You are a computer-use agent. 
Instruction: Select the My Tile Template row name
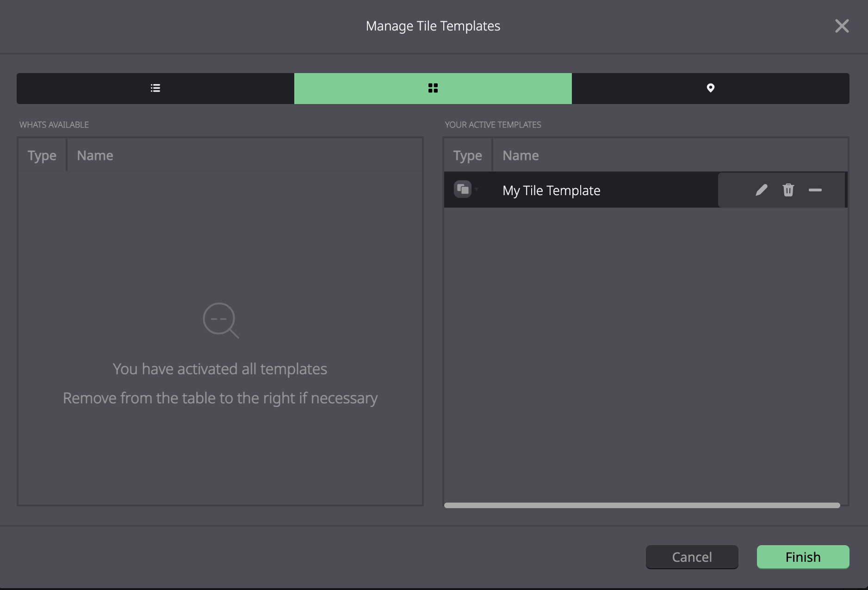point(552,191)
